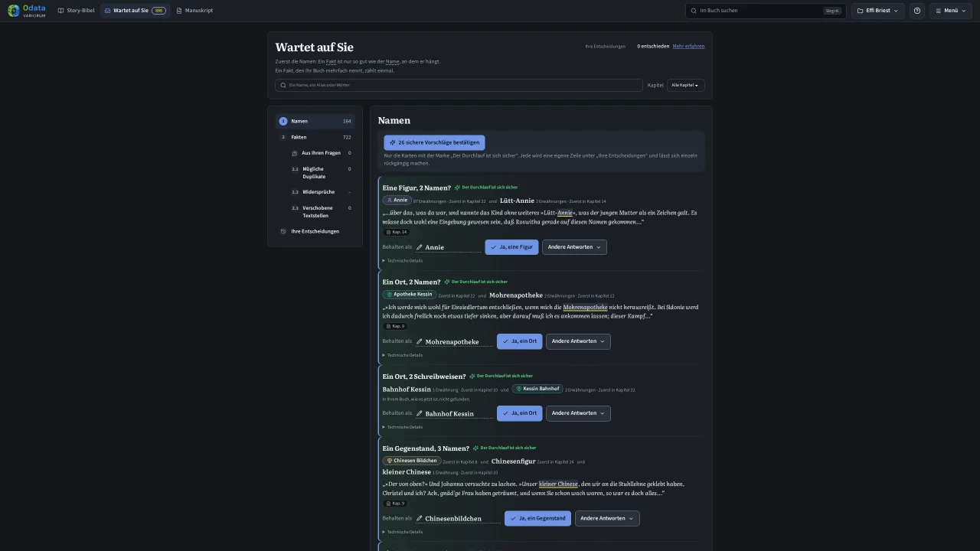The width and height of the screenshot is (980, 551).
Task: Click the Odata Variorum logo
Action: [26, 11]
